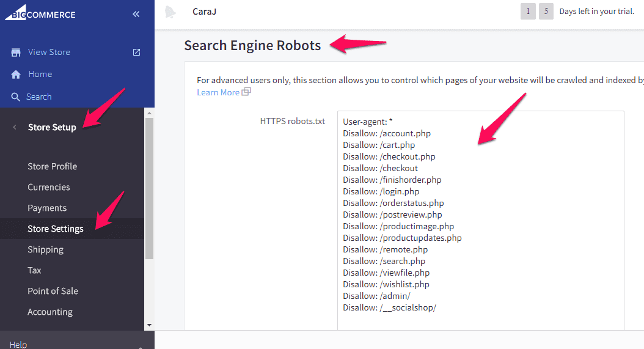Click the 'Disallow: /remote.php' line
Viewport: 644px width, 349px height.
[x=386, y=249]
